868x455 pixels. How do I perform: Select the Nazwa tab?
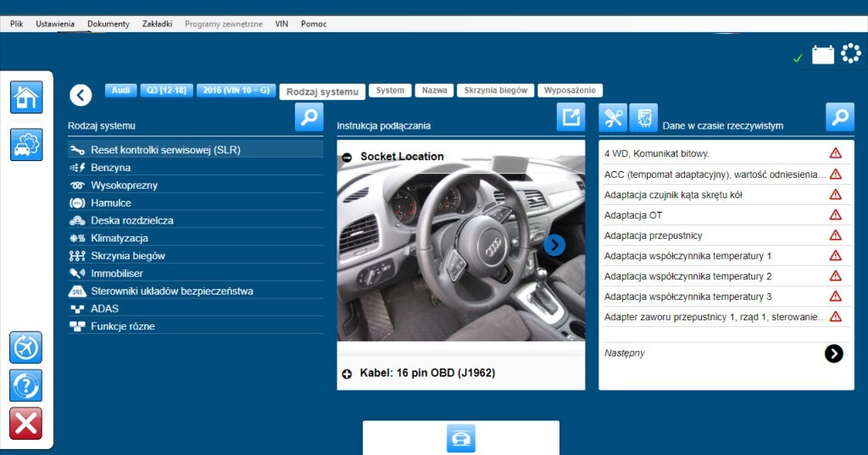pos(435,90)
